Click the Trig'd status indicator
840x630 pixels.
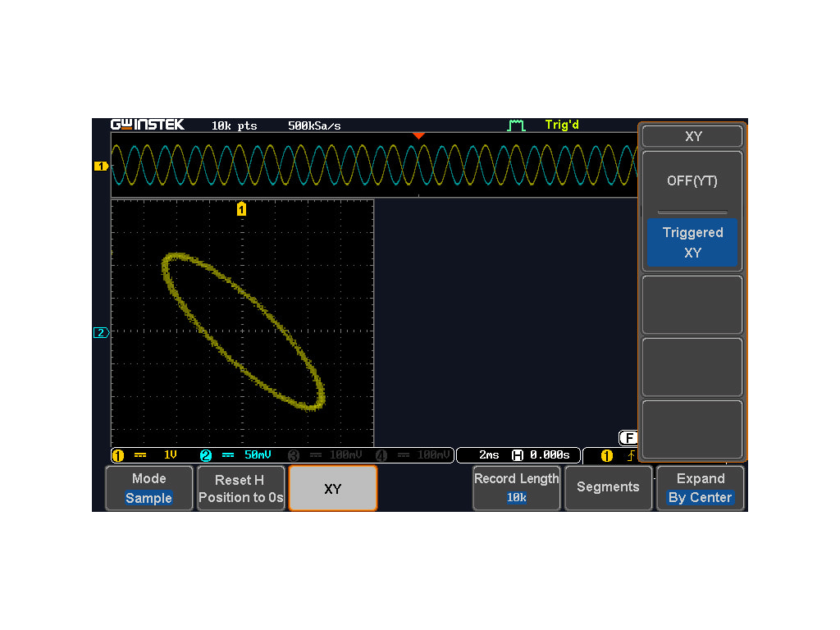(x=561, y=125)
